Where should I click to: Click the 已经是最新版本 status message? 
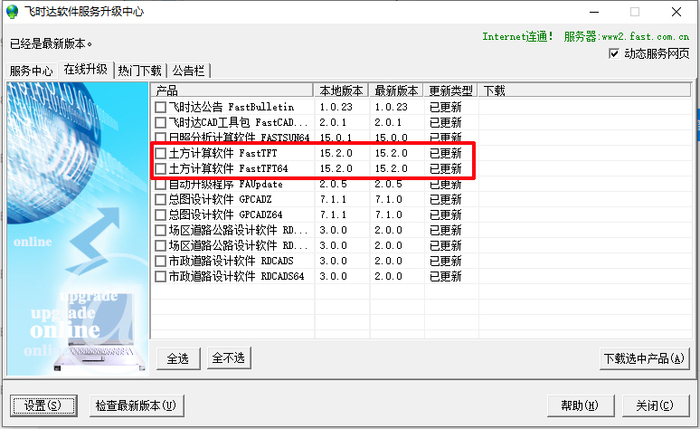(x=51, y=44)
